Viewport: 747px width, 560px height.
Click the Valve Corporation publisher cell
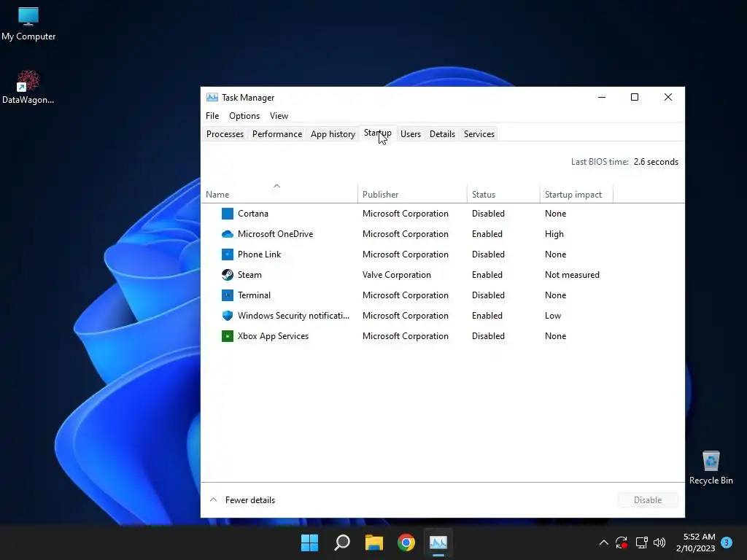click(x=396, y=275)
